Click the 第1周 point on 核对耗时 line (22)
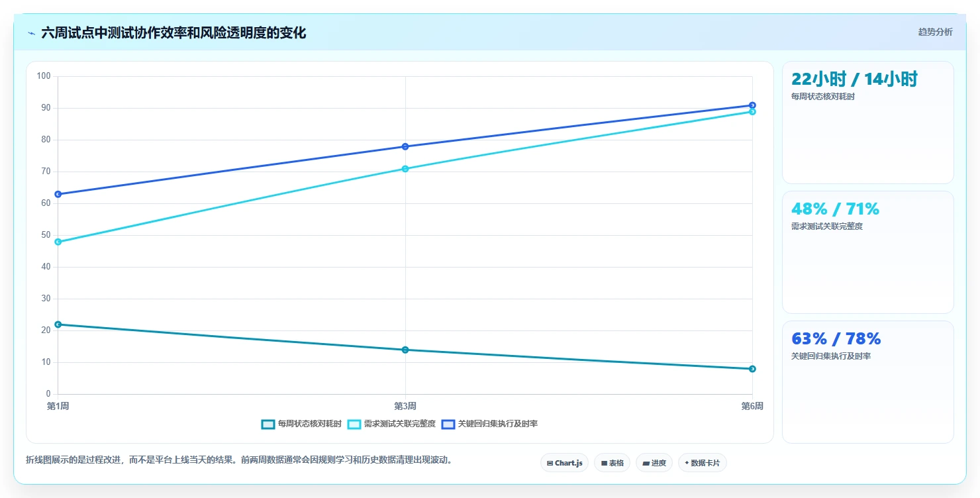980x498 pixels. coord(58,324)
